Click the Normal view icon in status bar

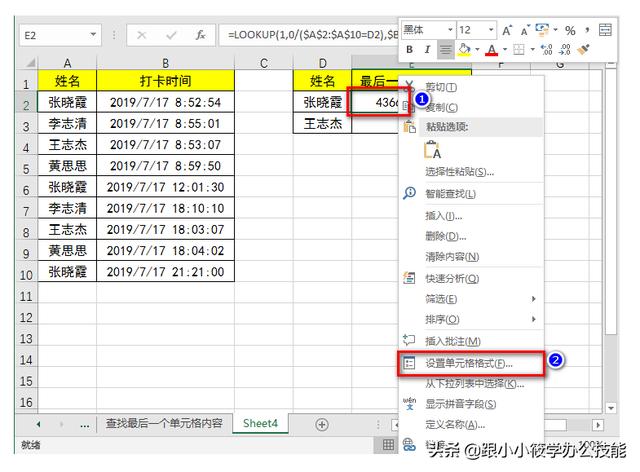click(388, 445)
